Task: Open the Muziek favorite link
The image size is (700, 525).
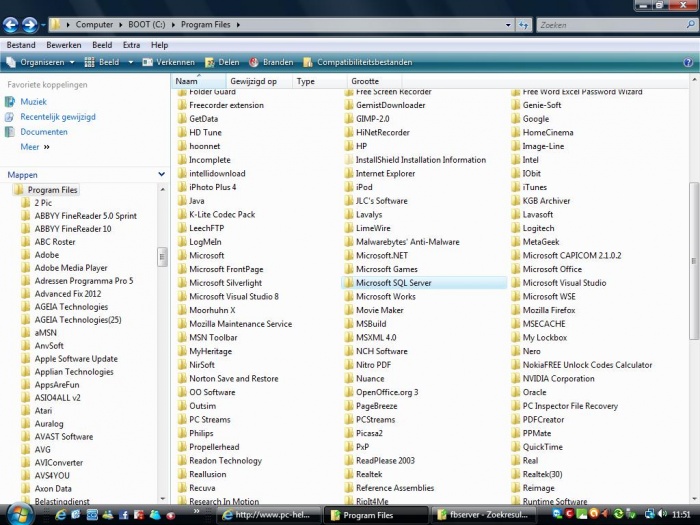Action: [x=33, y=102]
